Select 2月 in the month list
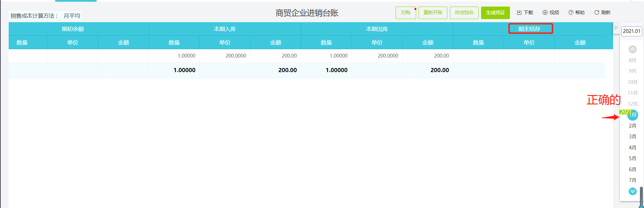644x208 pixels. click(633, 126)
